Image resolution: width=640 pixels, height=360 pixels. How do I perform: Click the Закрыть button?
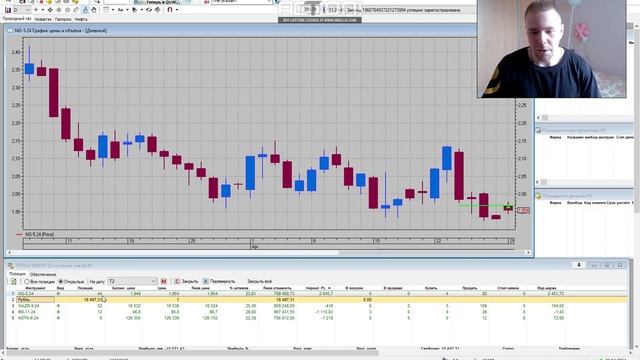pos(186,281)
